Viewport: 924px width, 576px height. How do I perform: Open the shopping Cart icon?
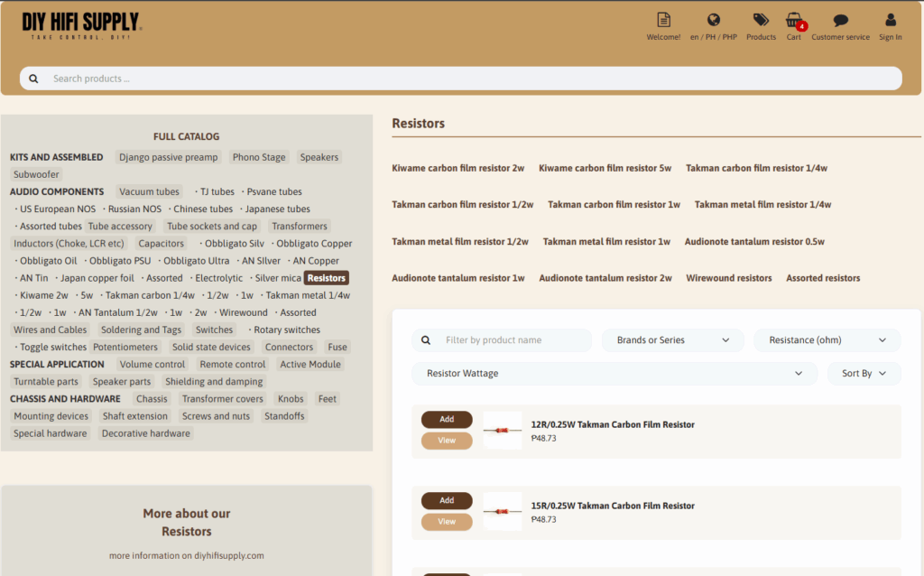pos(793,21)
